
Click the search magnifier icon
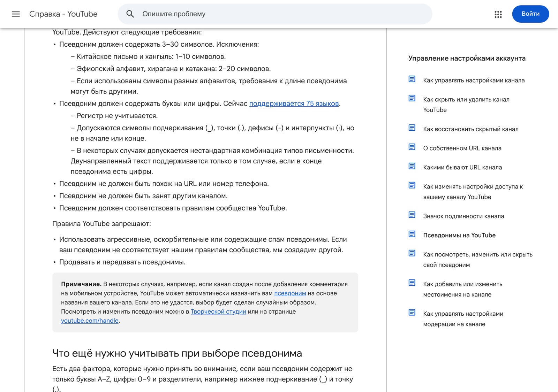pos(130,14)
